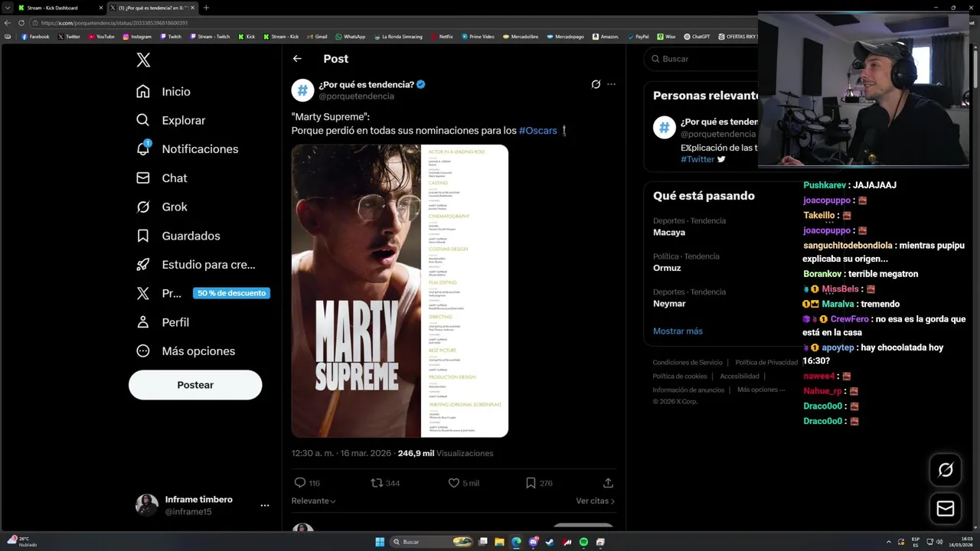Click the reply icon with 116
This screenshot has height=551, width=980.
[300, 483]
